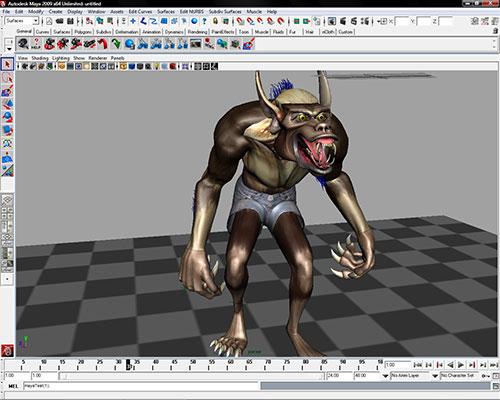Pick the Lasso select tool
Screen dimensions: 500x400
click(x=7, y=77)
